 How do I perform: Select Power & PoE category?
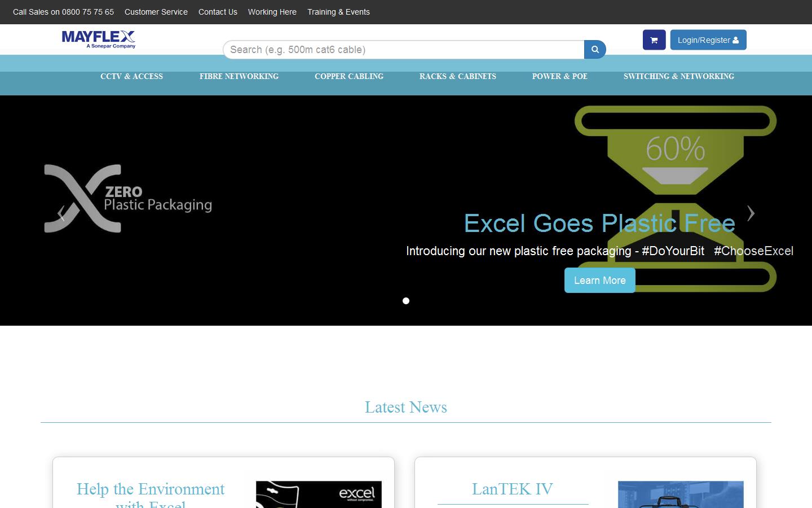[x=560, y=76]
